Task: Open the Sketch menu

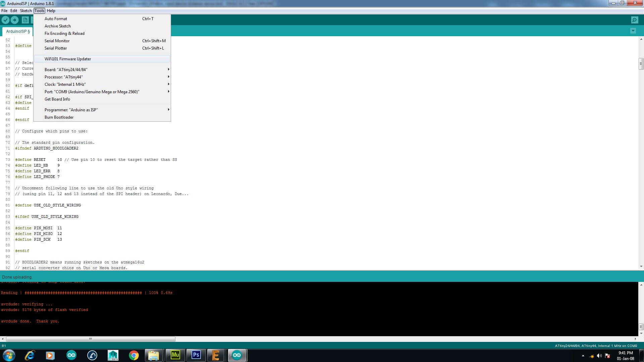Action: point(26,11)
